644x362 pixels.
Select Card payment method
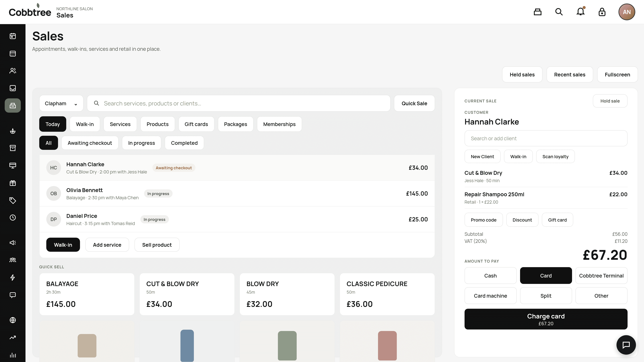pos(546,276)
